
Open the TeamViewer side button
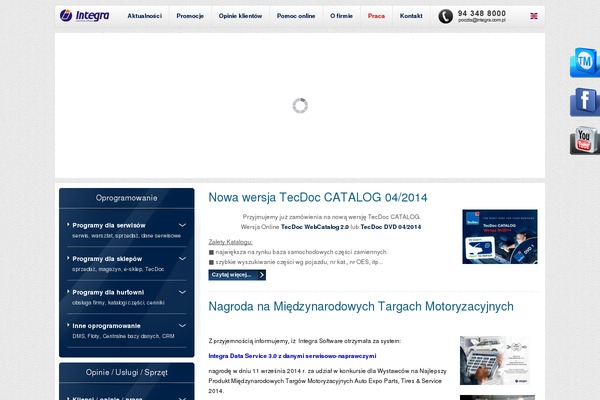click(x=585, y=62)
